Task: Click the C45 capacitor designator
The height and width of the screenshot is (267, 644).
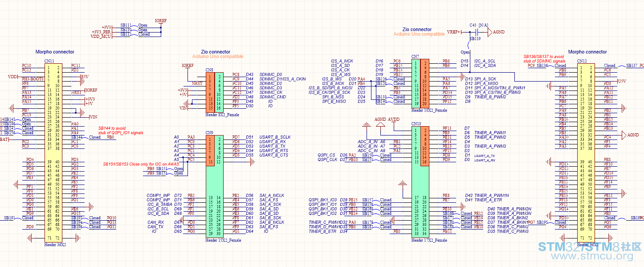Action: pyautogui.click(x=473, y=25)
